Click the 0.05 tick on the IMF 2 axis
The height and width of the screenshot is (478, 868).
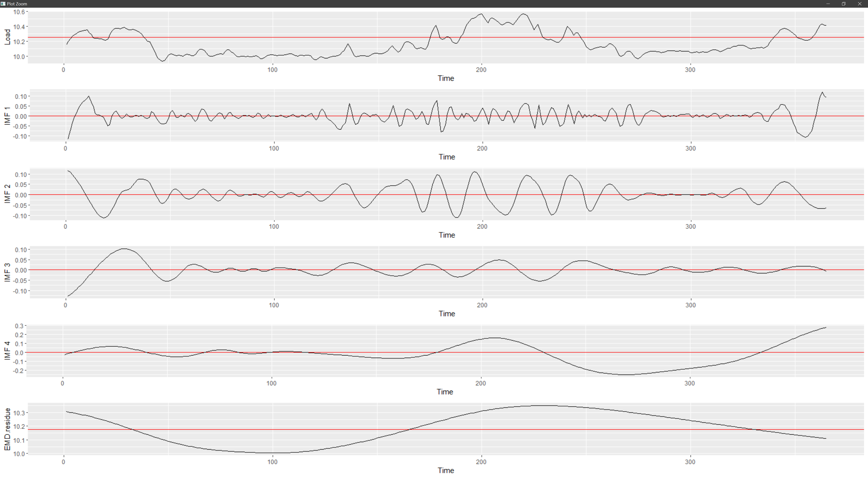(x=21, y=184)
